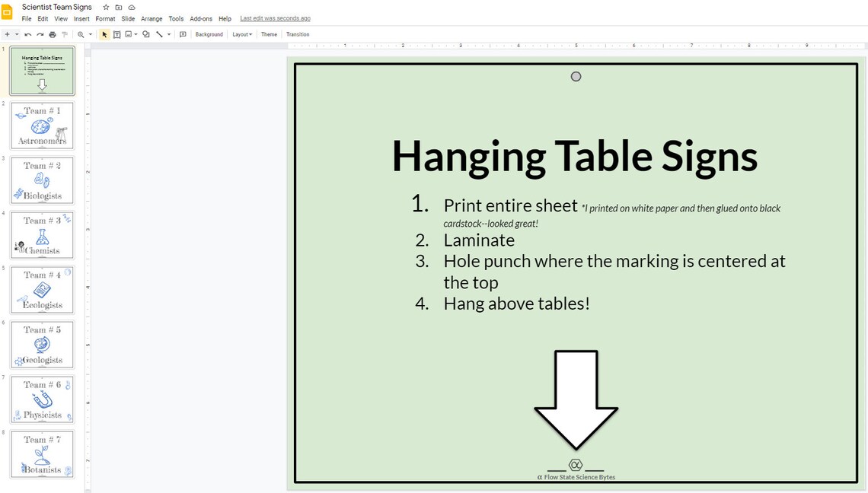Open the insert image tool
The height and width of the screenshot is (493, 868).
127,34
